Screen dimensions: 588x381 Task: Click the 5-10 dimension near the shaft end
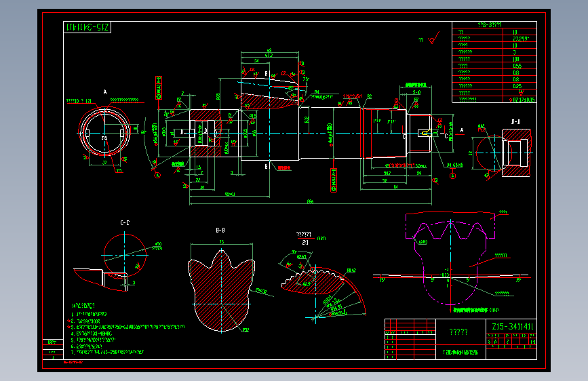[416, 92]
